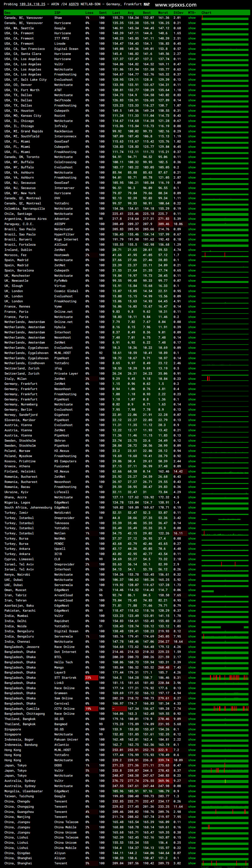This screenshot has height=868, width=252.
Task: Show MTR for Google Seattle row
Action: [192, 28]
